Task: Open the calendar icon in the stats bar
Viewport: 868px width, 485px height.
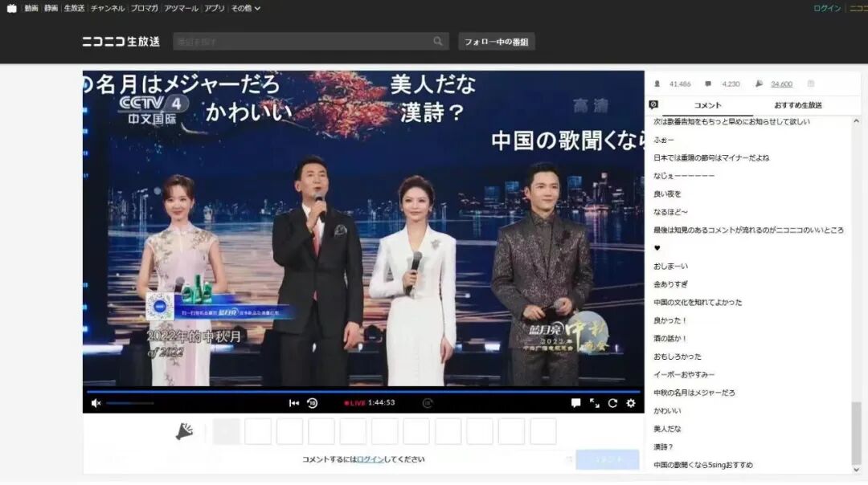Action: pos(813,84)
